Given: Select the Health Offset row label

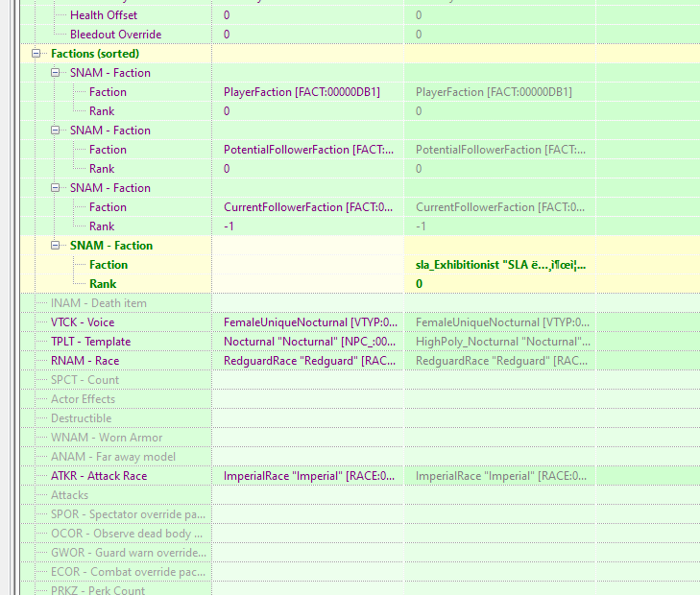Looking at the screenshot, I should pos(104,15).
